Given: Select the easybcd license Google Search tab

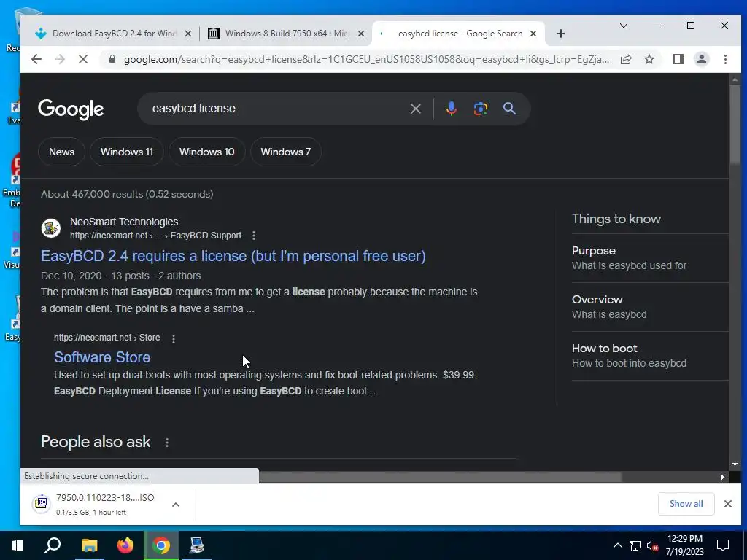Looking at the screenshot, I should (x=459, y=34).
